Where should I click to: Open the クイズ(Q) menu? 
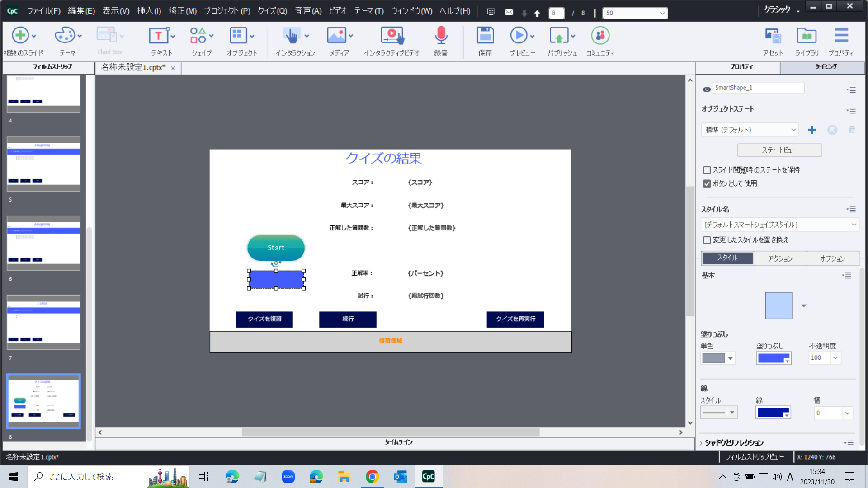point(271,11)
